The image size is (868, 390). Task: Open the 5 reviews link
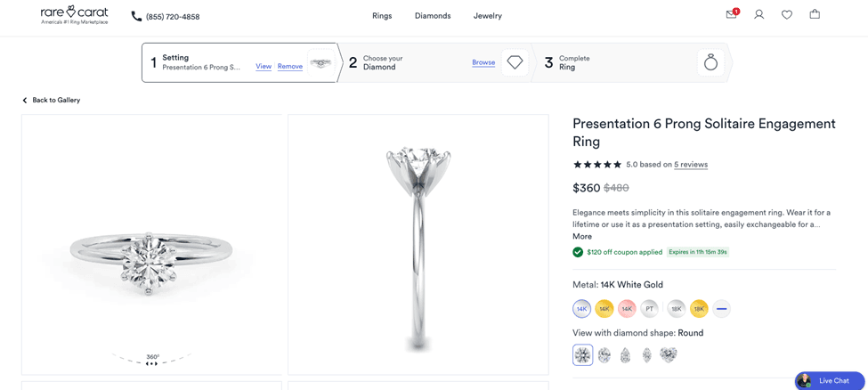691,165
